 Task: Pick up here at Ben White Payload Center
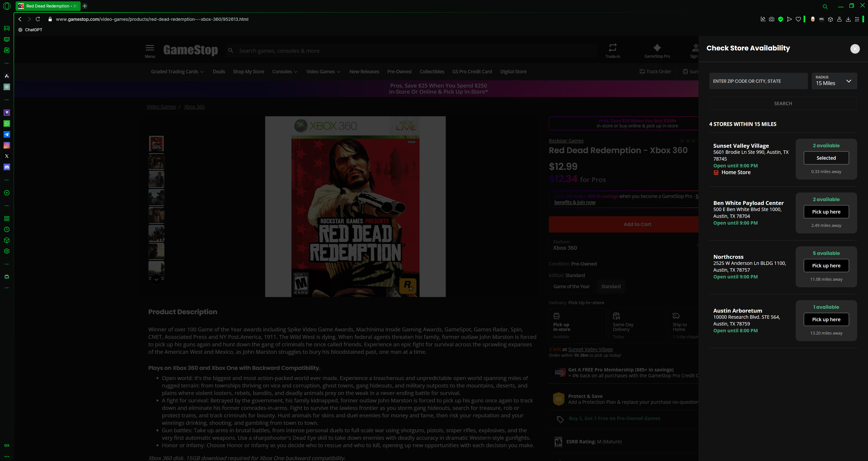pos(826,212)
